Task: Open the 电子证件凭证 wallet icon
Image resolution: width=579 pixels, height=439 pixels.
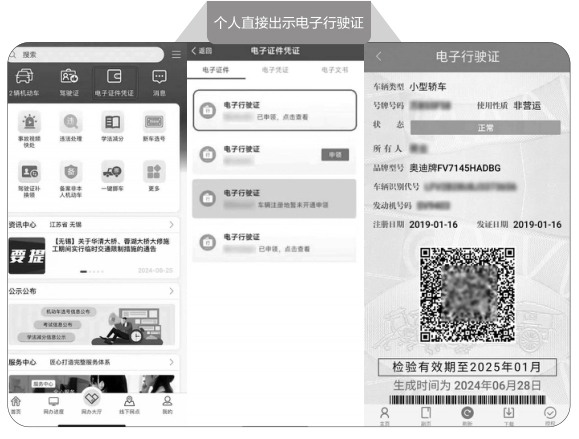Action: tap(114, 77)
